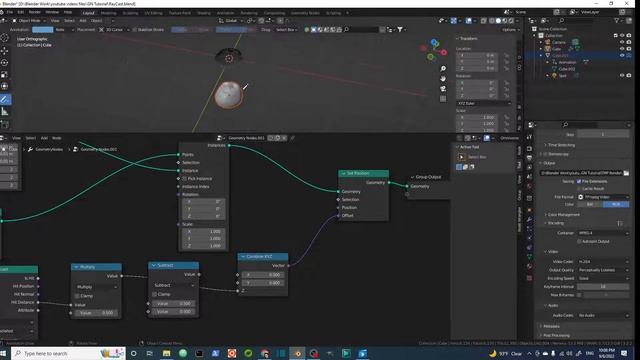Image resolution: width=640 pixels, height=360 pixels.
Task: Open the Global transform orientation dropdown
Action: click(x=230, y=20)
